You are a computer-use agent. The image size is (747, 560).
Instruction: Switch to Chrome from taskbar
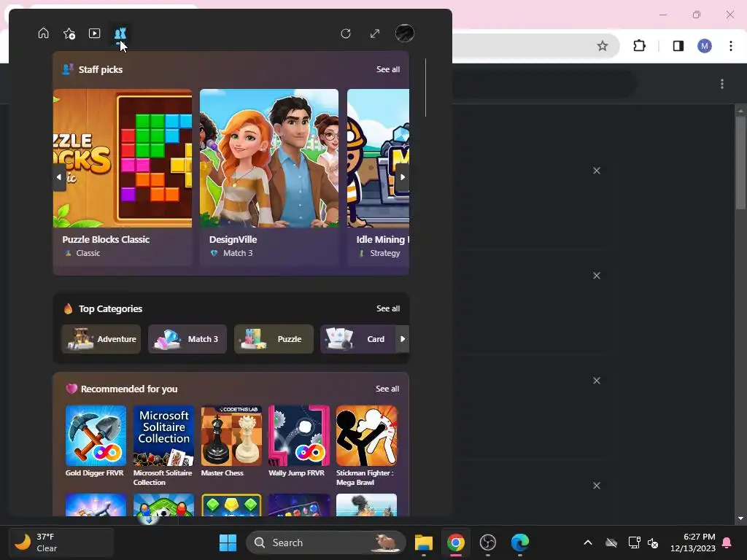pyautogui.click(x=455, y=542)
